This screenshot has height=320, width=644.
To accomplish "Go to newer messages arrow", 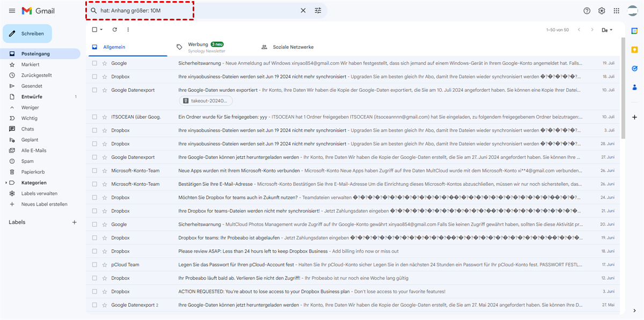I will click(579, 30).
